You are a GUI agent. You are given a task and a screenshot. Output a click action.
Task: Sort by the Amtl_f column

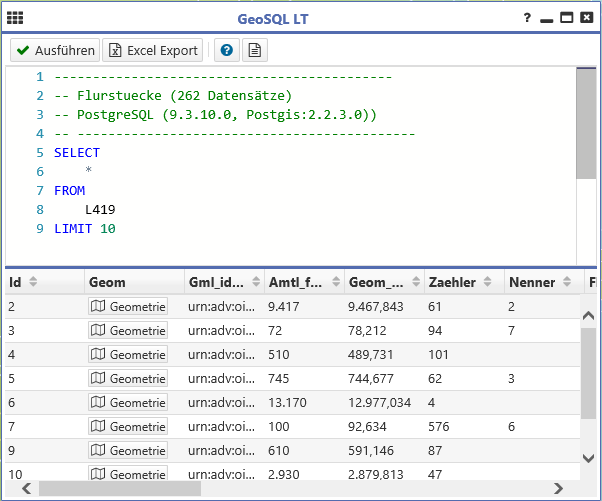click(x=336, y=282)
